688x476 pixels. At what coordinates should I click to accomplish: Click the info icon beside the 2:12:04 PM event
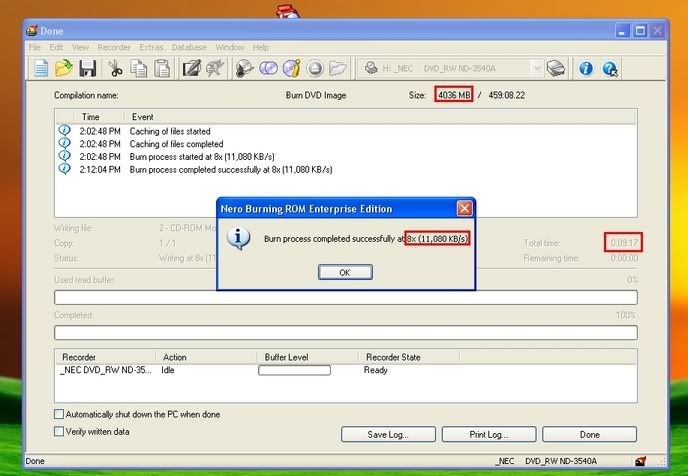(x=64, y=169)
